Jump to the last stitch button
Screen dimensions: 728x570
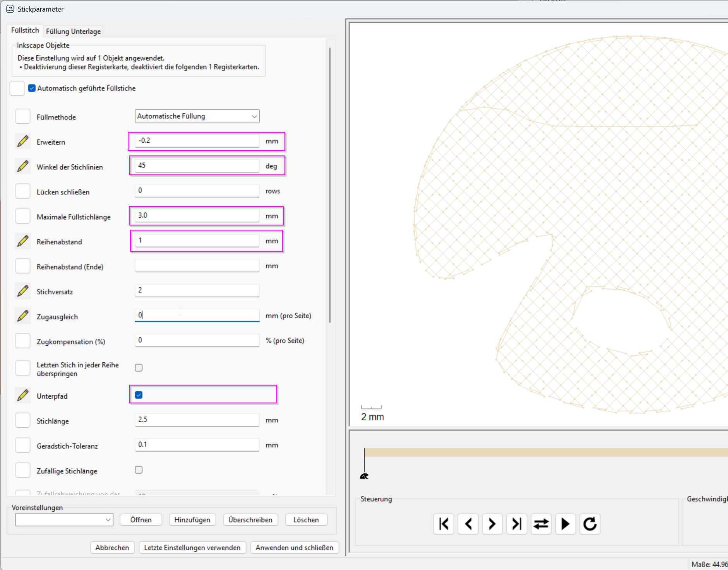tap(517, 524)
